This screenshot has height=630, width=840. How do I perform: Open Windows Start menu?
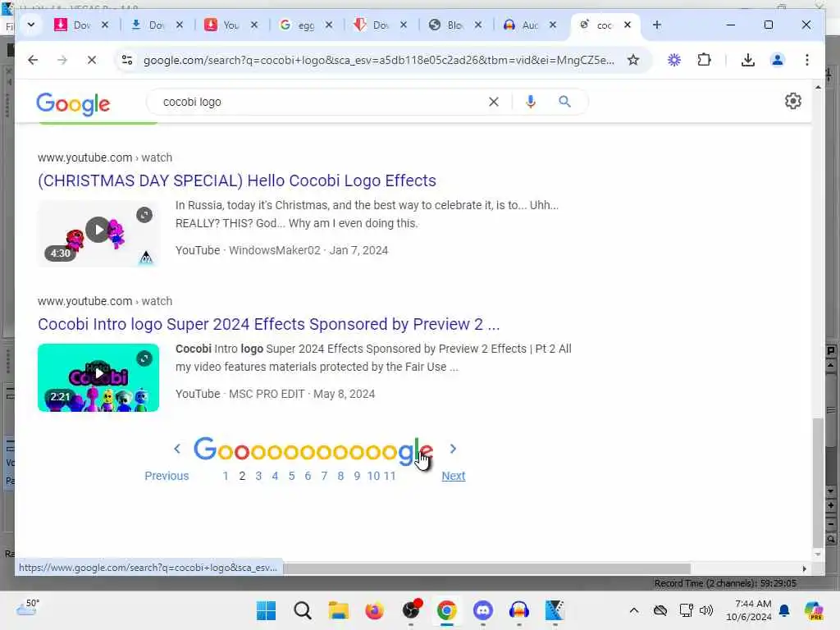tap(266, 610)
